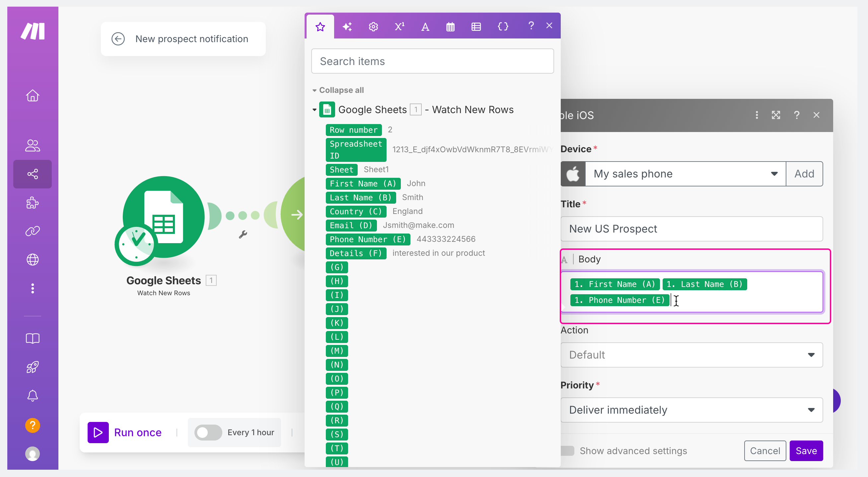Click the Search items field
The image size is (868, 477).
click(x=432, y=61)
